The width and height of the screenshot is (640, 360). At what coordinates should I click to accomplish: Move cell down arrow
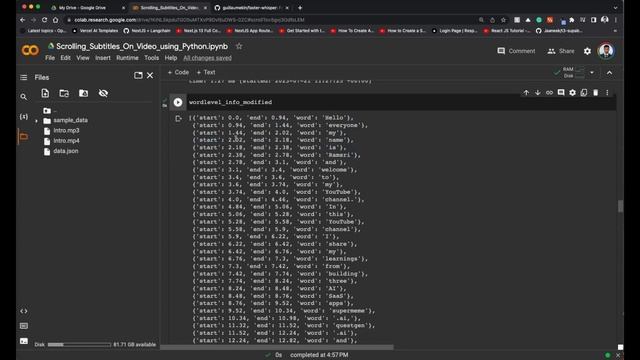tap(538, 93)
